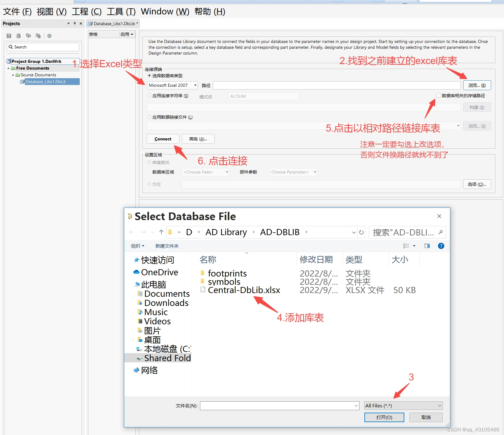Screen dimensions: 504x435
Task: Collapse the Source Documents tree node
Action: point(13,75)
